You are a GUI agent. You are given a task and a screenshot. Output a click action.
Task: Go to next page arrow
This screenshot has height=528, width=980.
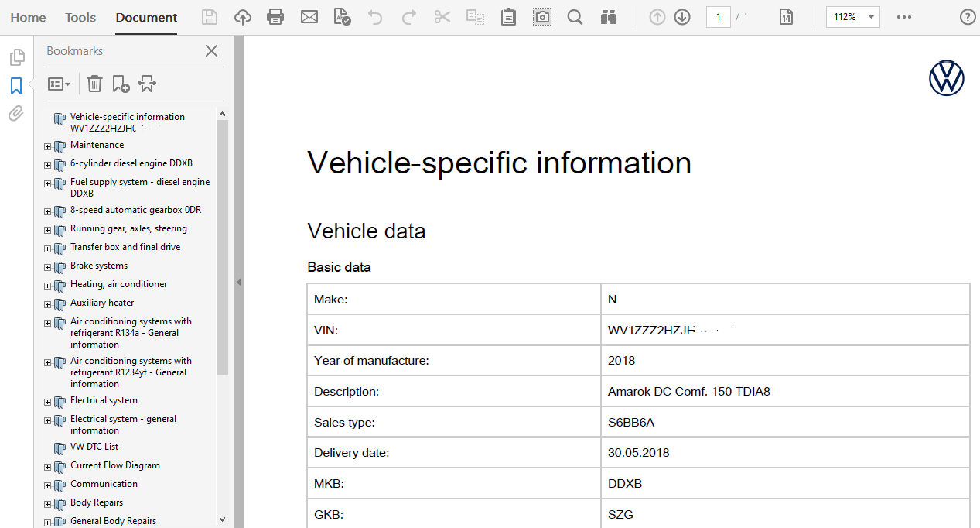[x=682, y=17]
